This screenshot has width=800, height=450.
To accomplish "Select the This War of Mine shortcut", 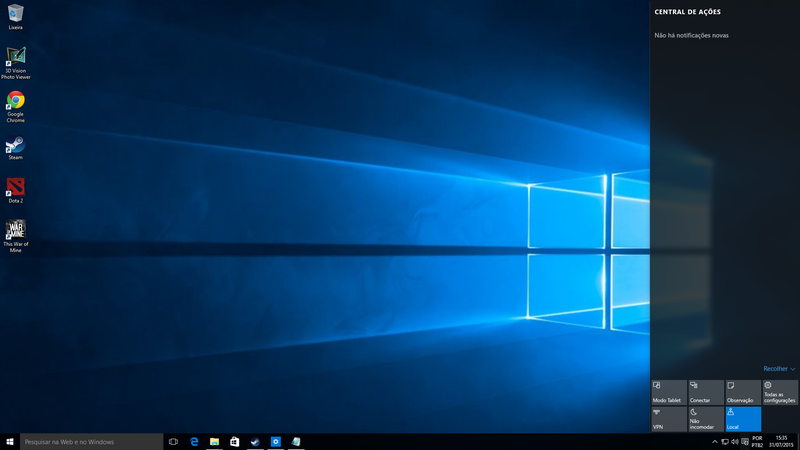I will coord(15,236).
